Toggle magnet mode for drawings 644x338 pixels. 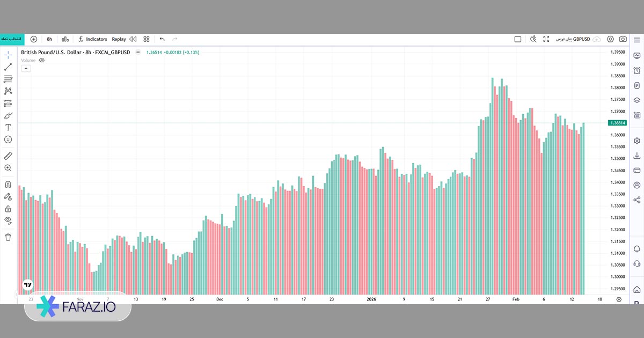point(8,184)
